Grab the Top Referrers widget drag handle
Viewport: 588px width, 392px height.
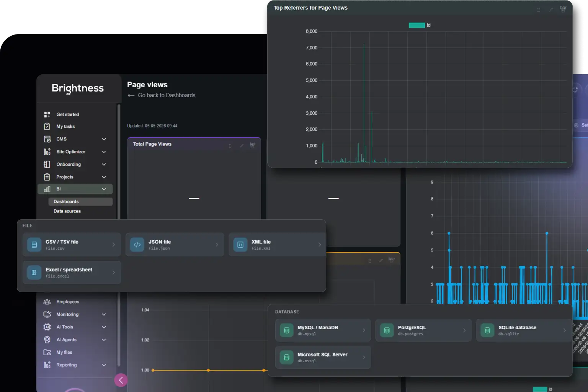coord(539,10)
